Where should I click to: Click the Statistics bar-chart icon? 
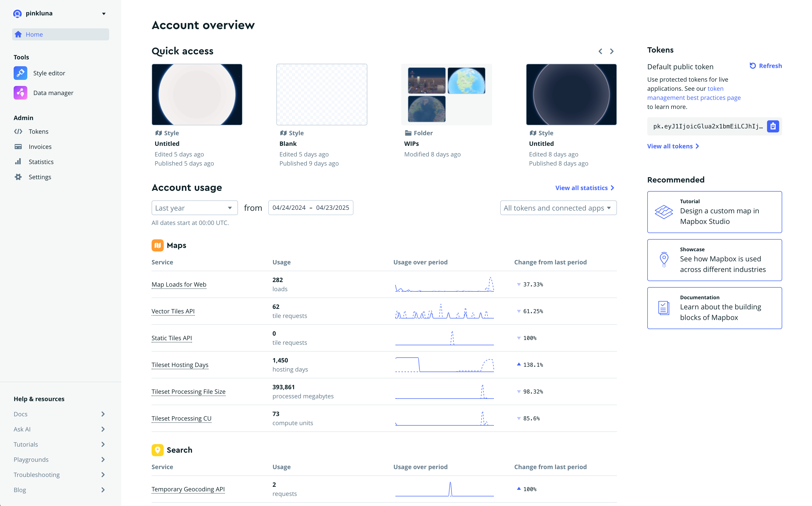pyautogui.click(x=18, y=162)
